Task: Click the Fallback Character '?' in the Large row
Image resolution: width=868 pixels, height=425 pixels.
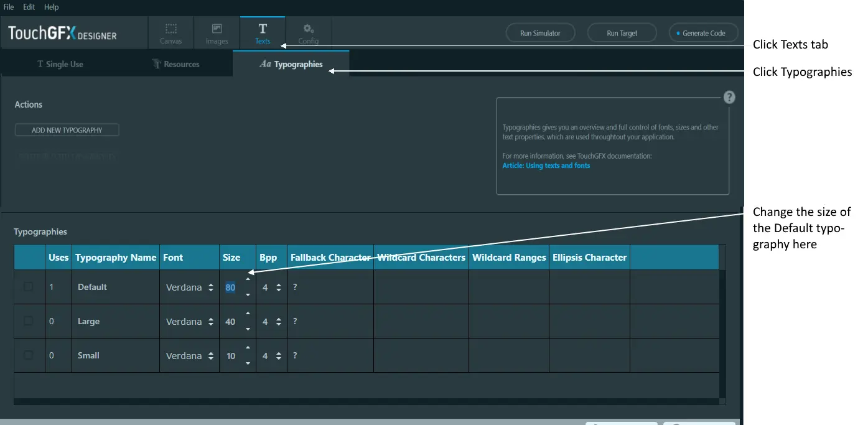Action: 295,322
